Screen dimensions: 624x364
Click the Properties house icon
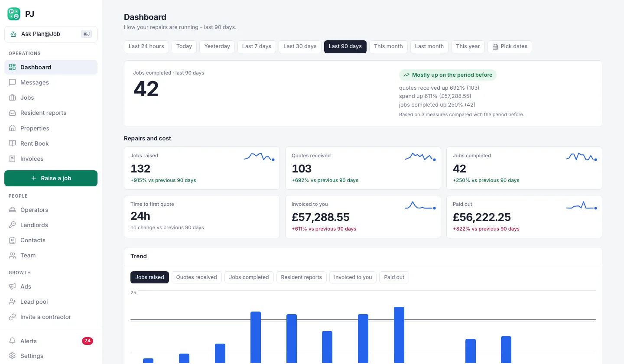pos(12,128)
